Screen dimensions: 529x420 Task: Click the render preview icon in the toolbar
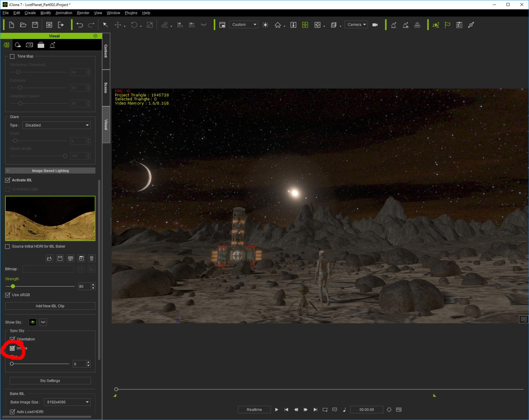49,25
